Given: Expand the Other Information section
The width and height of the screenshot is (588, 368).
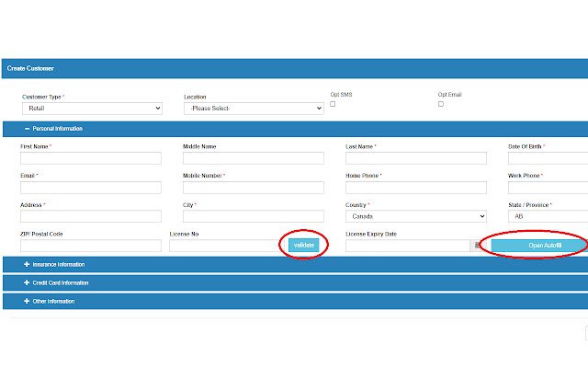Looking at the screenshot, I should [295, 301].
